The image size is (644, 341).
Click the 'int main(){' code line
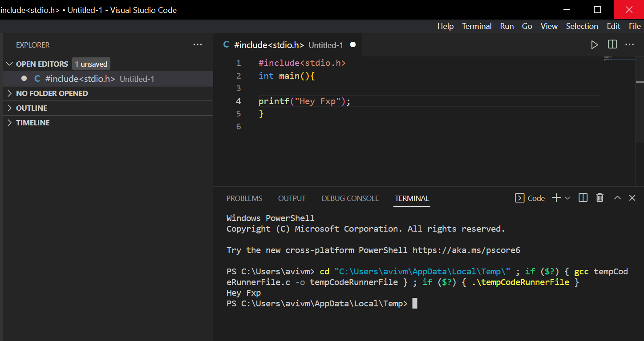click(287, 76)
